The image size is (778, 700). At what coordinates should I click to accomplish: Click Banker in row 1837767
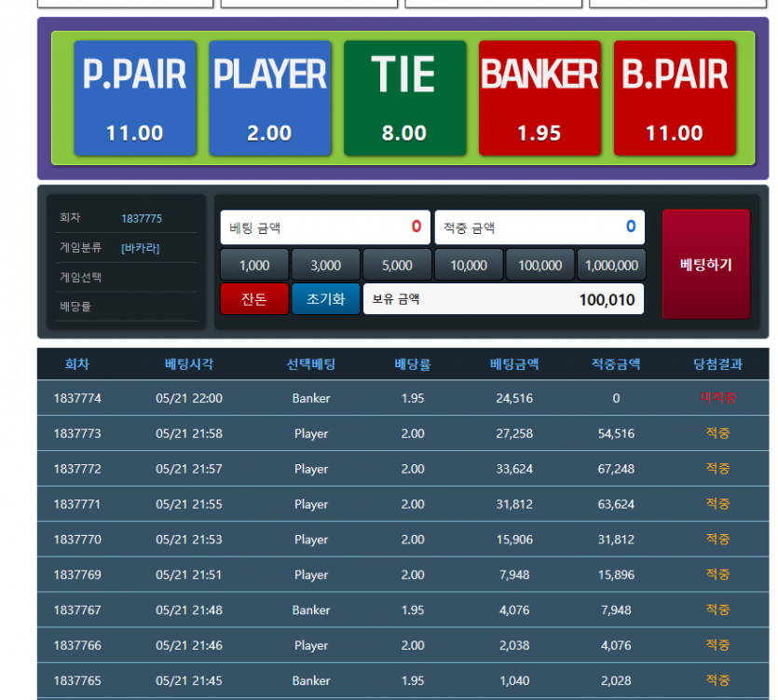pos(311,610)
